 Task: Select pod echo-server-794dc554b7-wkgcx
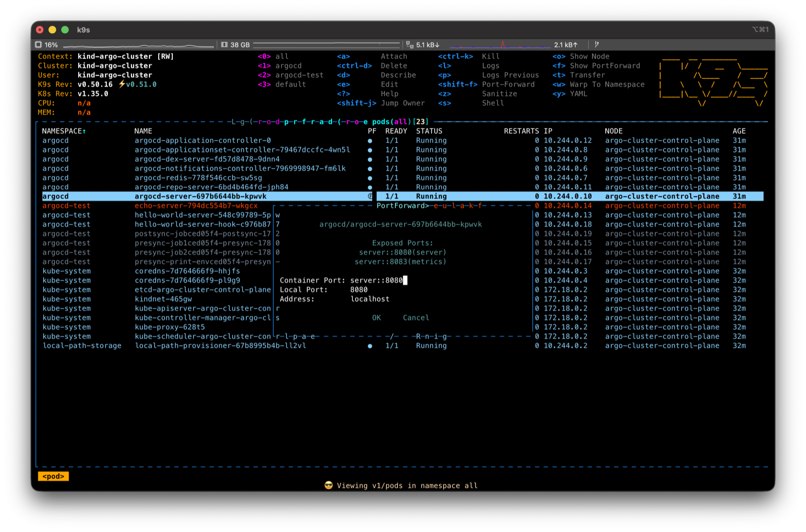(196, 206)
